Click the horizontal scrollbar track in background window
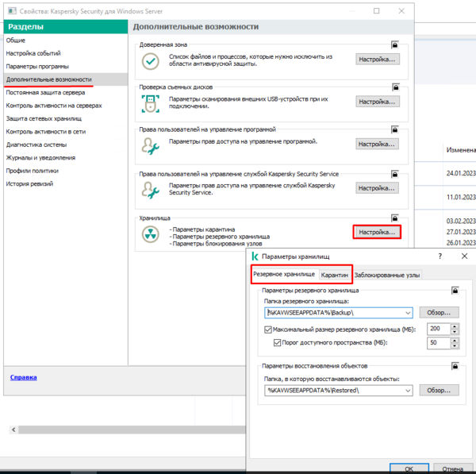The width and height of the screenshot is (476, 474). pos(132,430)
